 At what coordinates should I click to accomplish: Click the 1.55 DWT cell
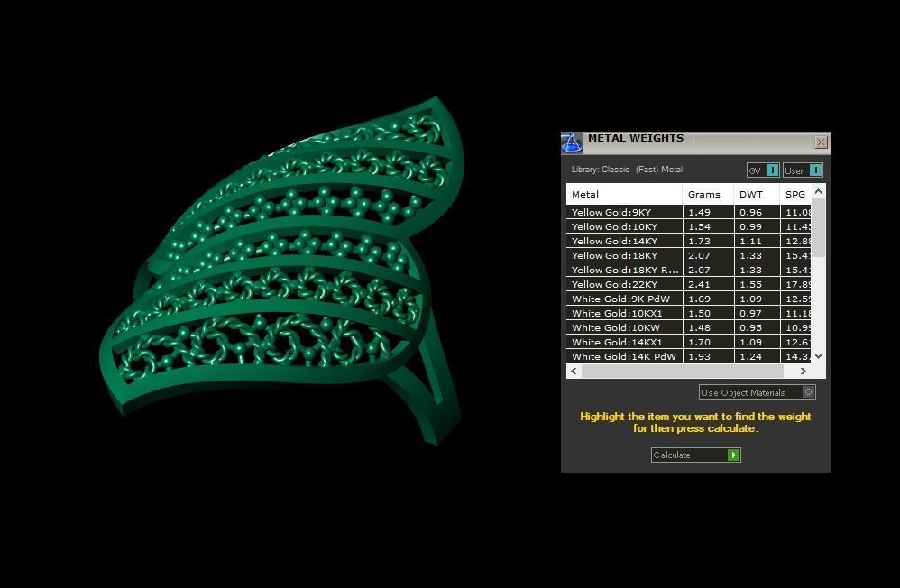pos(758,284)
